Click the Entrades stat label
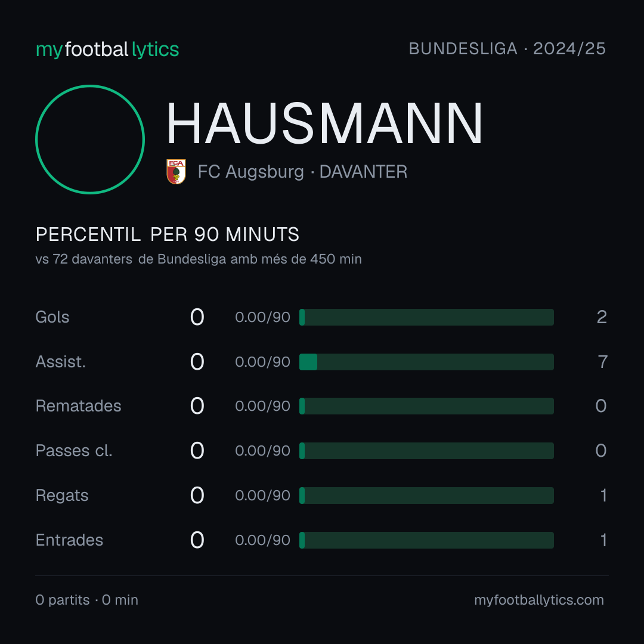The image size is (644, 644). 69,540
